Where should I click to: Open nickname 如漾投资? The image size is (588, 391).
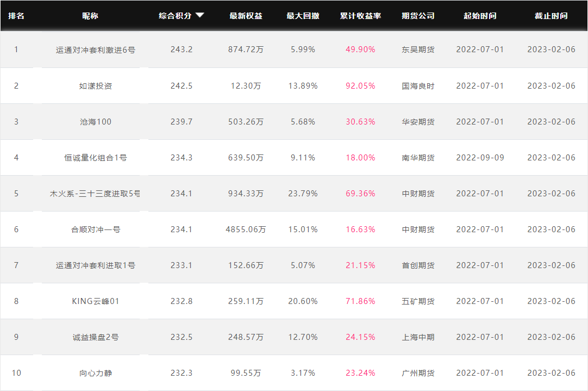tap(96, 86)
